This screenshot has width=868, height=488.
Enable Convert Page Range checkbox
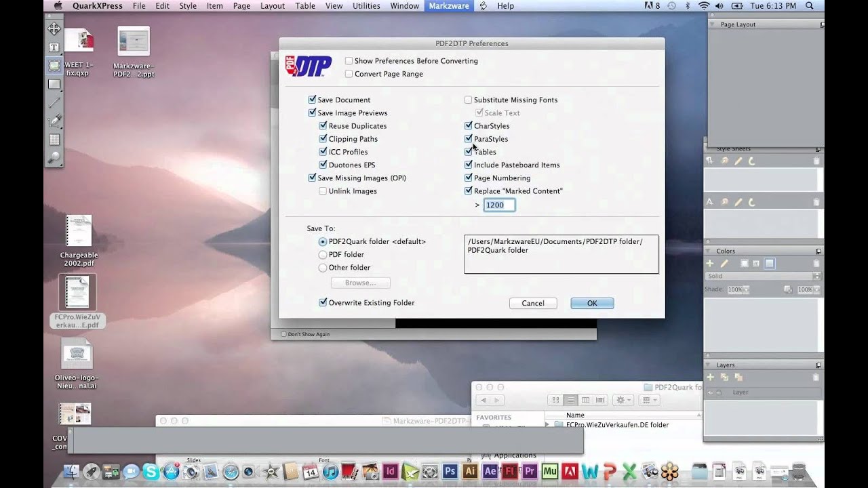[x=349, y=74]
